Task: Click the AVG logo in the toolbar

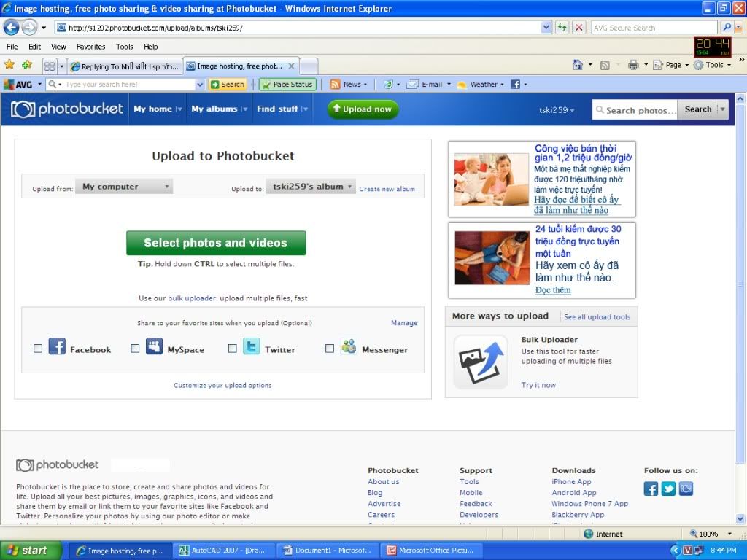Action: pyautogui.click(x=18, y=85)
